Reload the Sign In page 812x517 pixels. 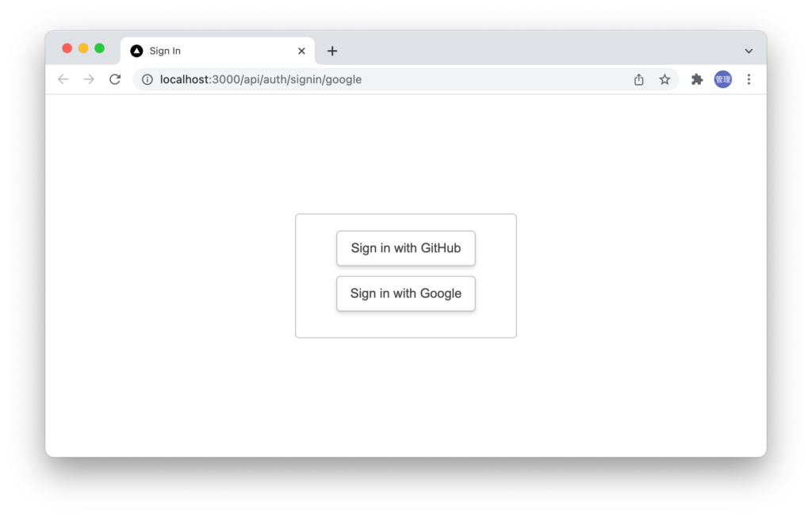115,79
